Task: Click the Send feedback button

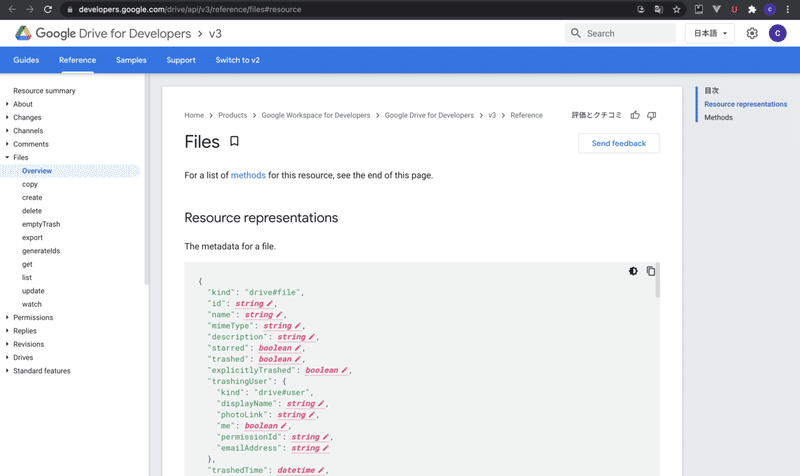Action: (x=618, y=143)
